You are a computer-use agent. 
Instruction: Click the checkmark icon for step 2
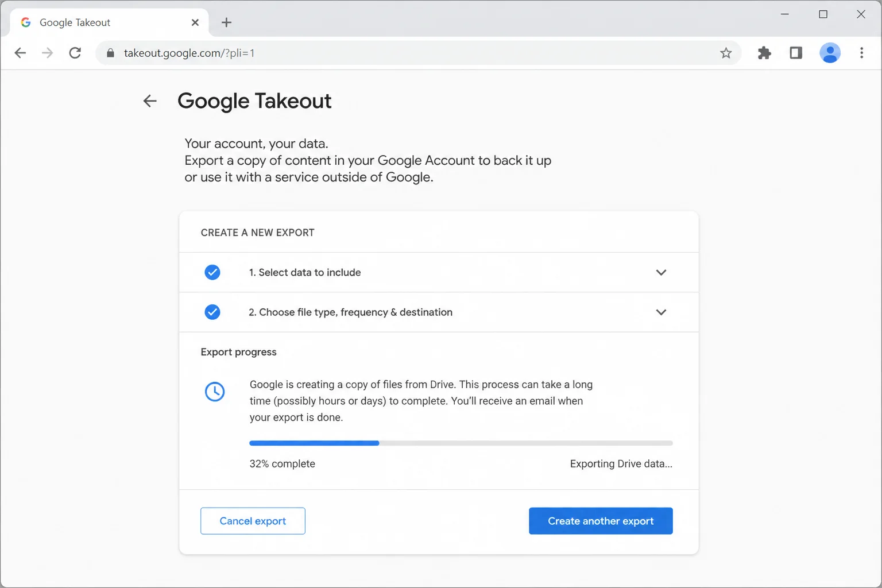[x=212, y=312]
